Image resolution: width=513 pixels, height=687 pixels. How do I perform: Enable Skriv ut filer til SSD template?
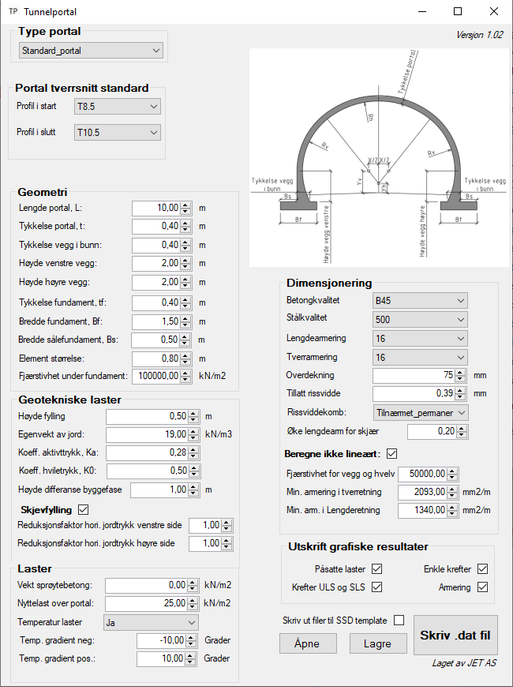point(399,620)
